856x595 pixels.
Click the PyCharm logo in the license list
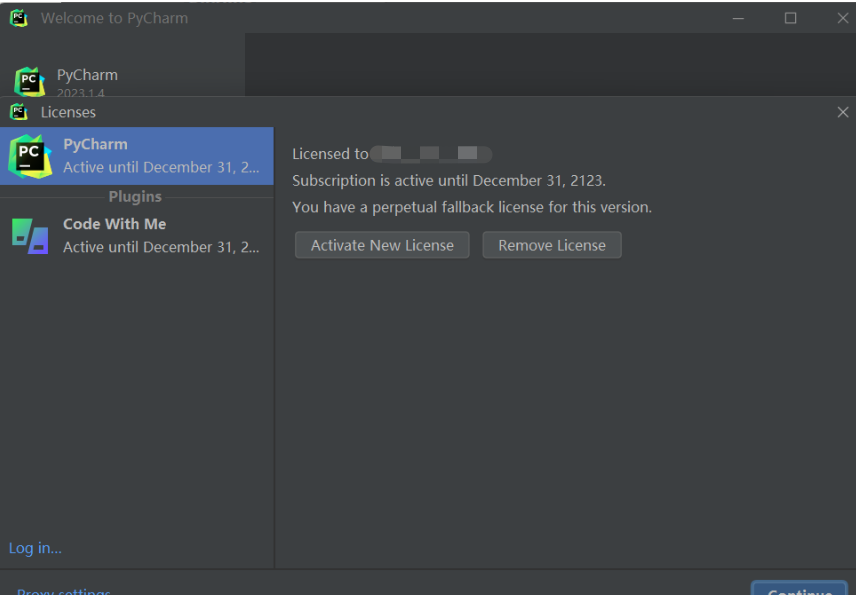(x=30, y=157)
